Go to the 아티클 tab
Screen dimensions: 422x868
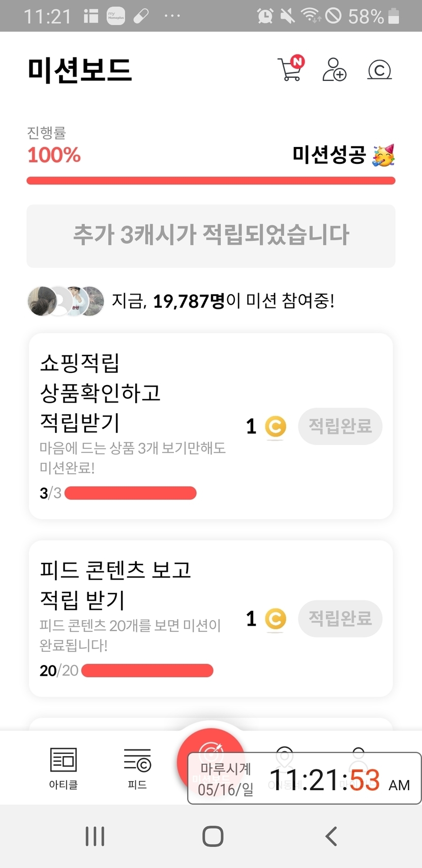pyautogui.click(x=64, y=768)
